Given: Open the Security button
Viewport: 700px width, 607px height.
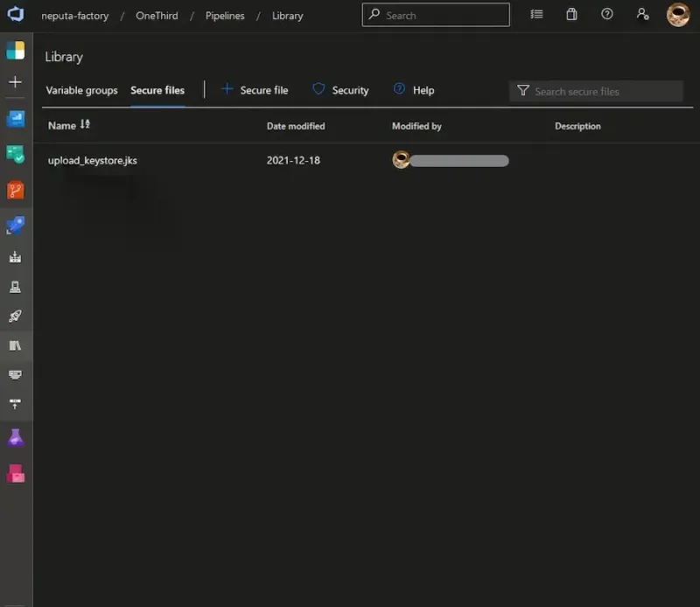Looking at the screenshot, I should pos(340,90).
